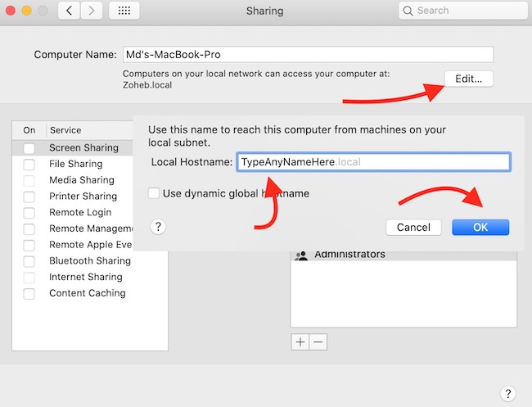Viewport: 532px width, 407px height.
Task: Click the forward navigation arrow
Action: tap(91, 11)
